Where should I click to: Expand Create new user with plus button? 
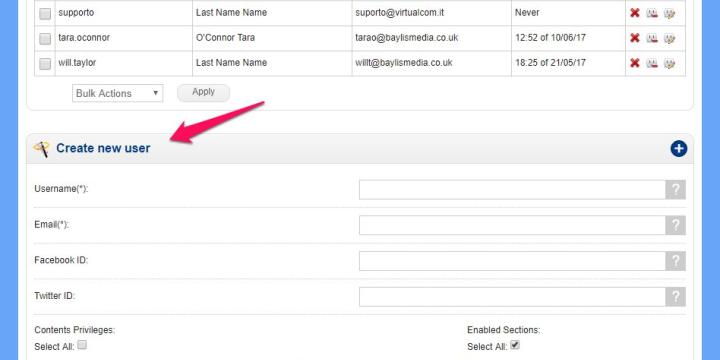(679, 149)
